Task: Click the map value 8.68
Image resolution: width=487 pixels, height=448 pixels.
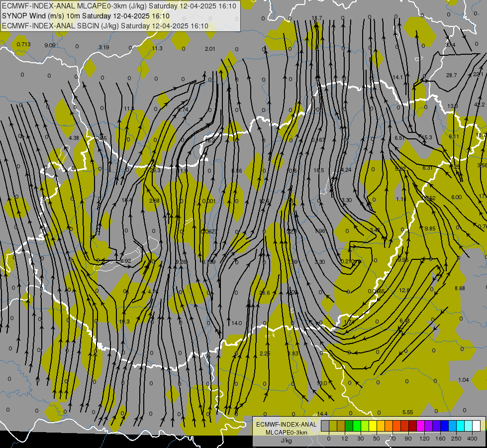Action: [460, 288]
